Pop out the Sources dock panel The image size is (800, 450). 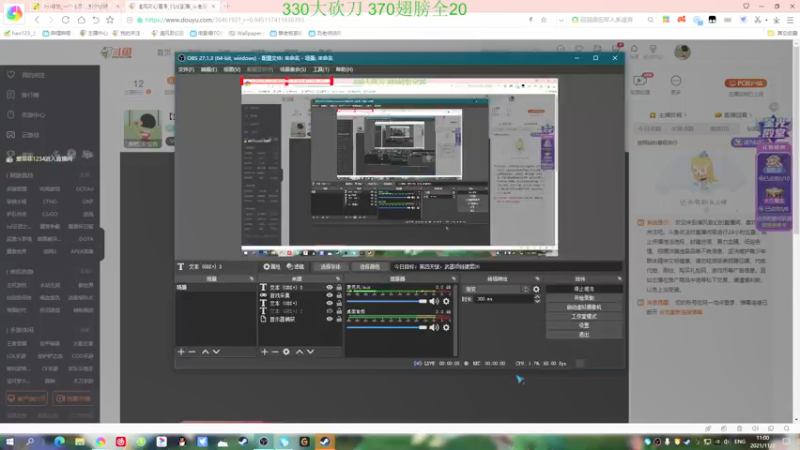coord(338,279)
